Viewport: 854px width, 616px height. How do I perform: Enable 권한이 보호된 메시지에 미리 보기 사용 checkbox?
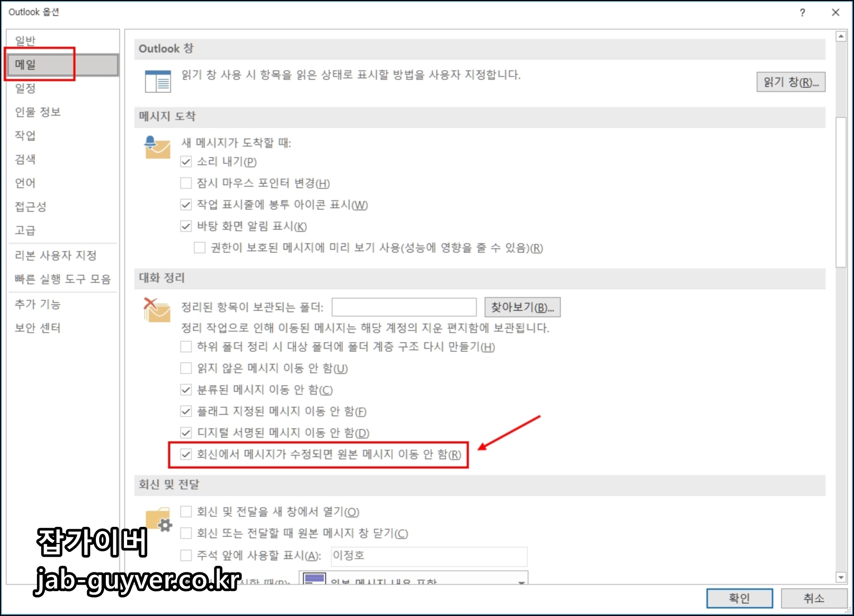pos(200,248)
